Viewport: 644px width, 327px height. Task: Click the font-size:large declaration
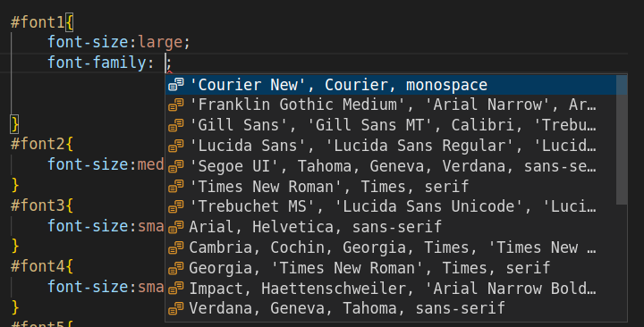(119, 42)
